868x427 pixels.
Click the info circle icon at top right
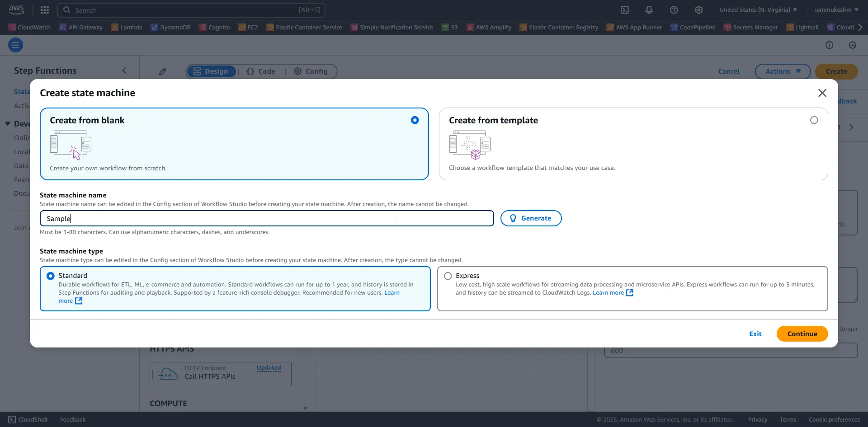coord(829,45)
